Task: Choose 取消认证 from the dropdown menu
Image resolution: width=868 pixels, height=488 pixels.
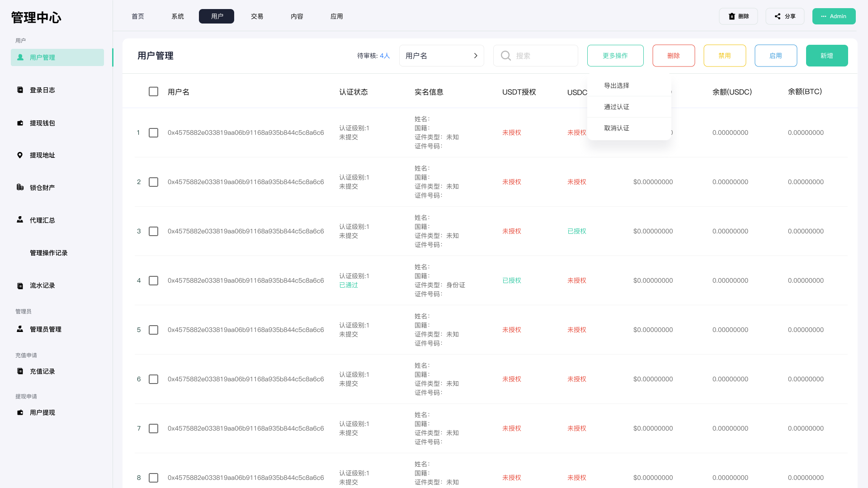Action: click(x=629, y=128)
